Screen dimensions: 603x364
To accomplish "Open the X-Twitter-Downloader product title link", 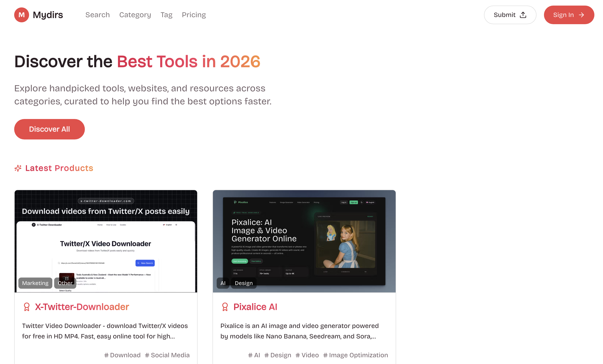I will [x=82, y=307].
